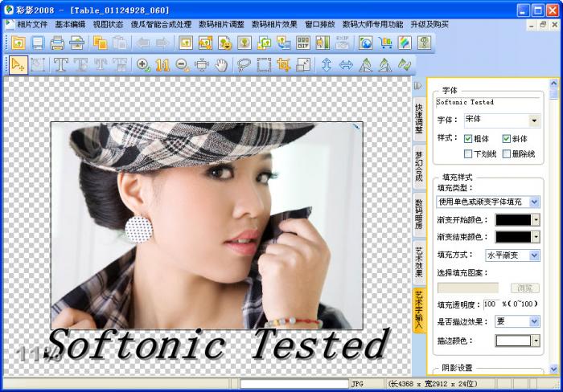Open the 描边颜色 color dropdown arrow
Viewport: 563px width, 392px height.
(536, 341)
